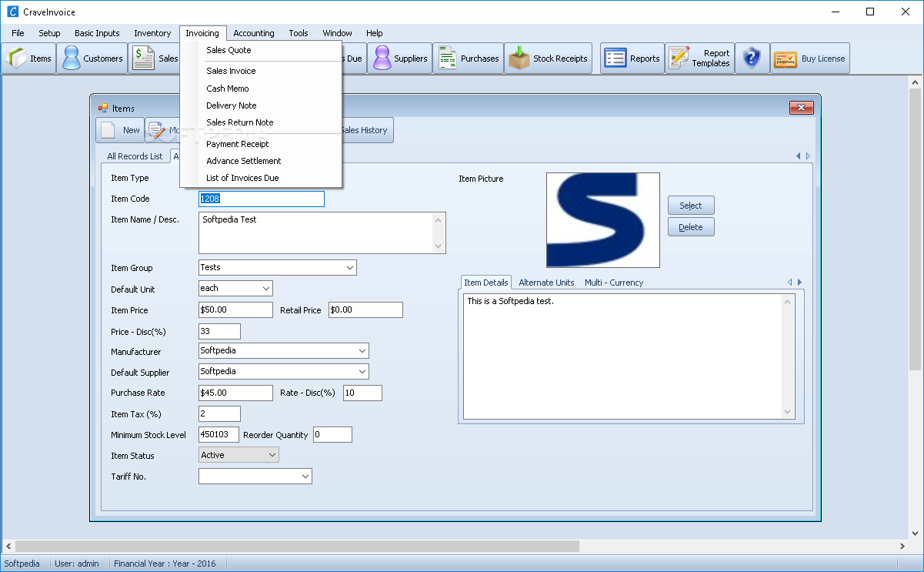Open the Customers toolbar icon
This screenshot has height=572, width=924.
tap(72, 59)
